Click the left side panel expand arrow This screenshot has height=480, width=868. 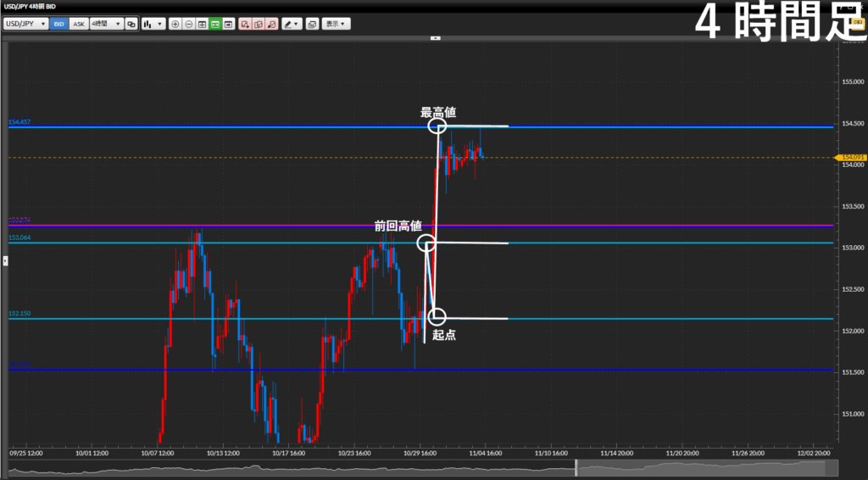[4, 260]
